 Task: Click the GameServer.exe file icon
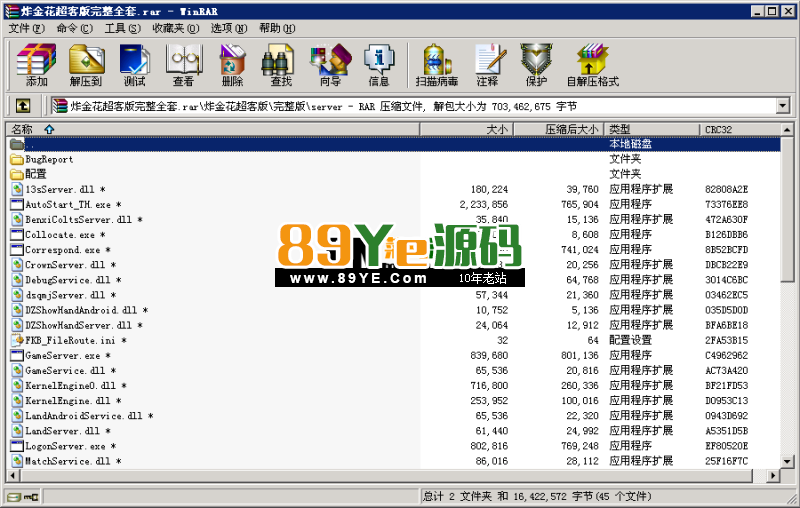[17, 355]
